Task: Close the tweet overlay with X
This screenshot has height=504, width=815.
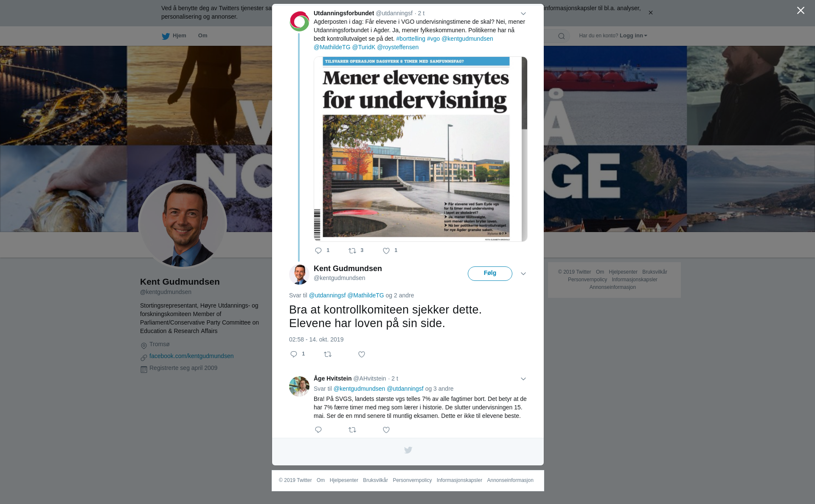Action: (x=801, y=11)
